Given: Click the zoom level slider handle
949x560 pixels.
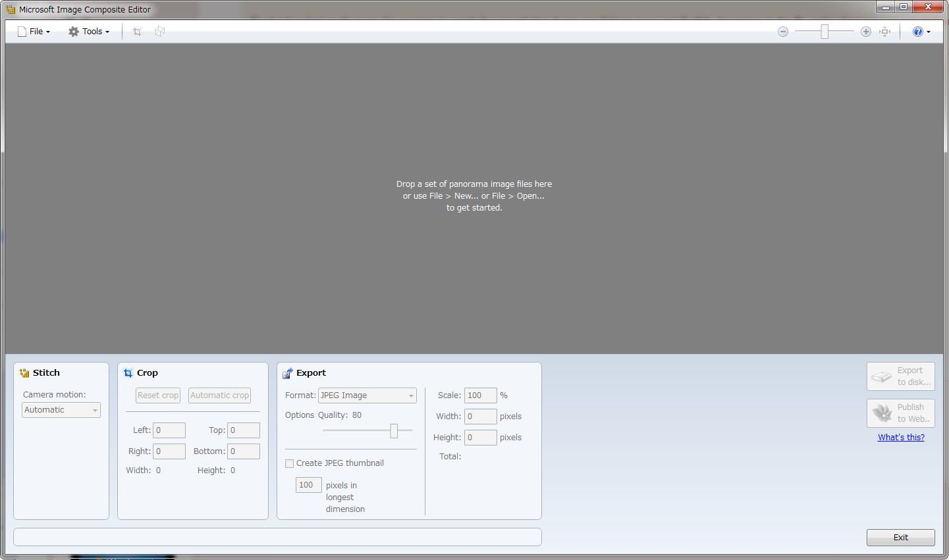Looking at the screenshot, I should (x=825, y=32).
